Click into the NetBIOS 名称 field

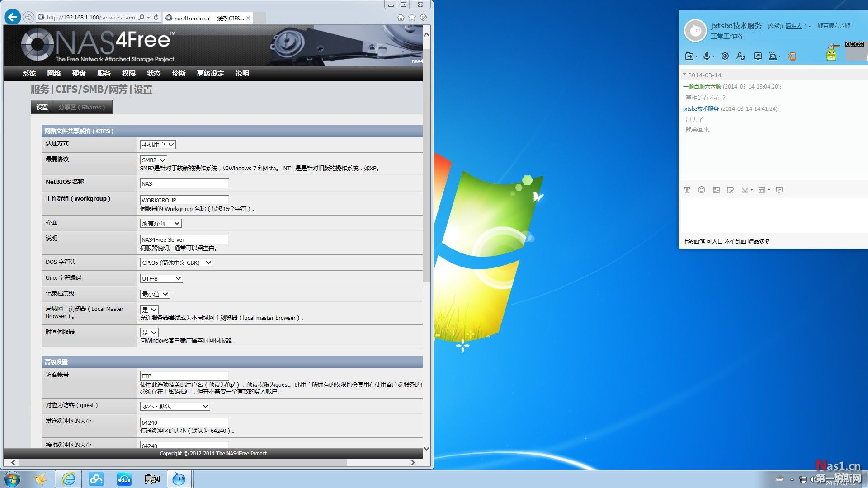tap(184, 183)
